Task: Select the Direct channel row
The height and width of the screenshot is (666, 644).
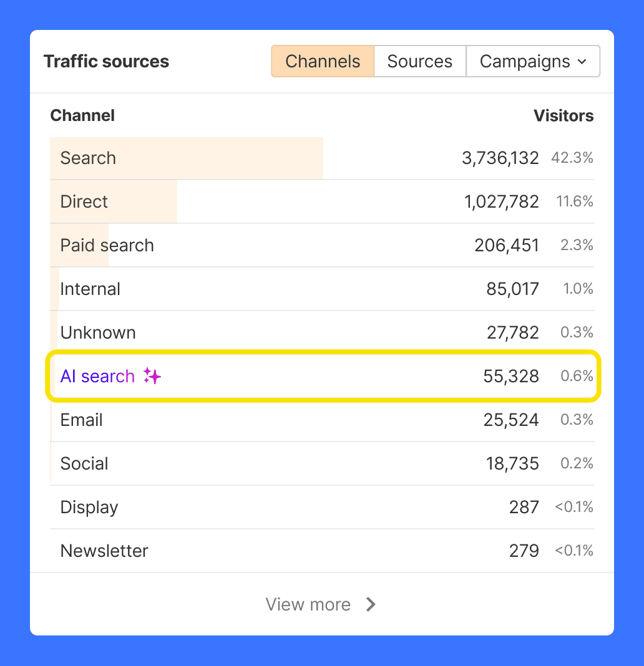Action: point(322,202)
